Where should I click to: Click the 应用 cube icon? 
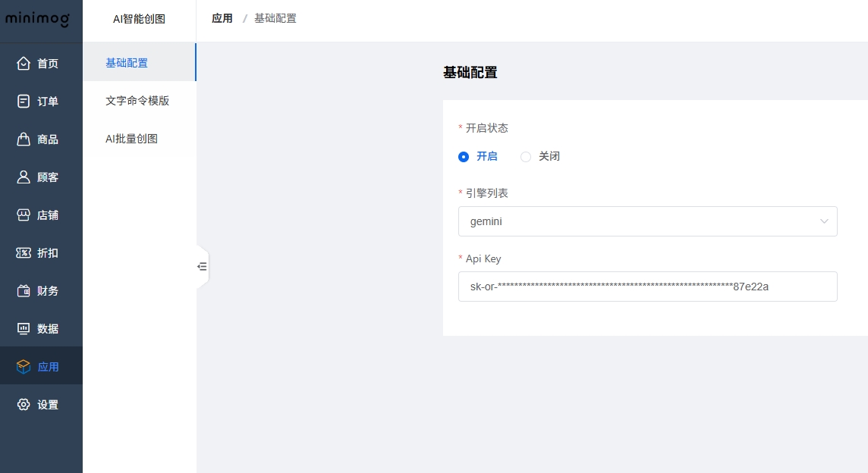point(24,367)
